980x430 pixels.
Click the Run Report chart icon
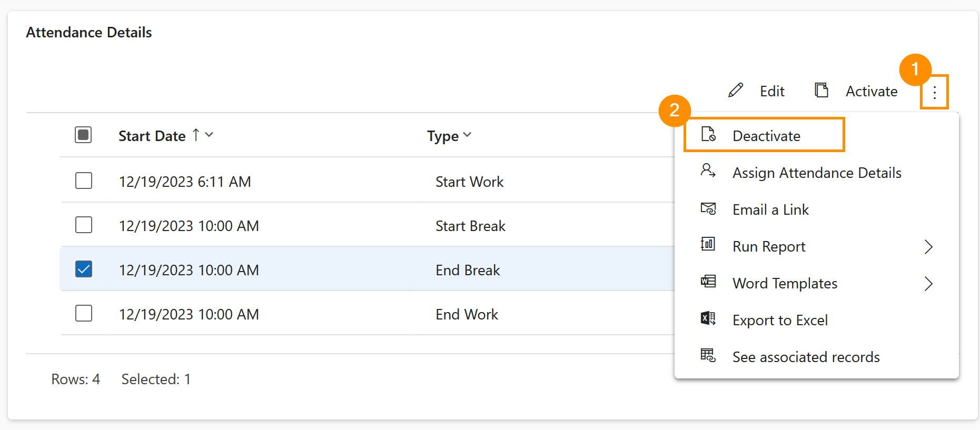(x=708, y=246)
